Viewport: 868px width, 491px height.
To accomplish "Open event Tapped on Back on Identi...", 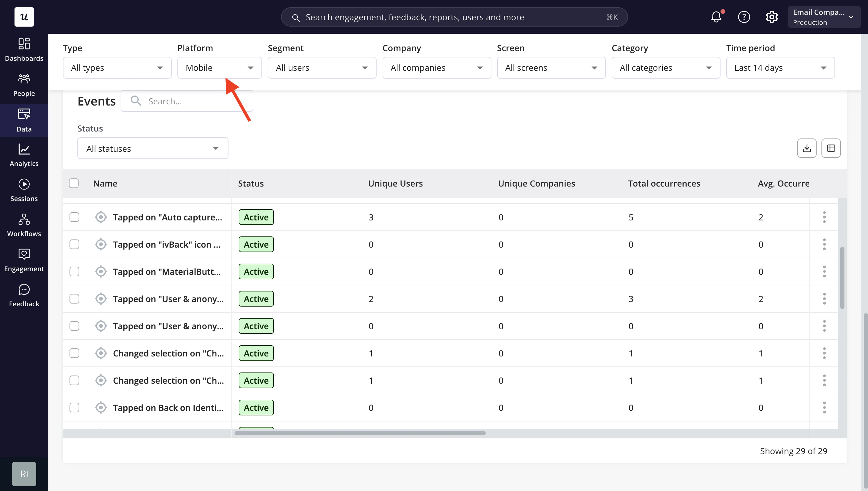I will pyautogui.click(x=168, y=408).
